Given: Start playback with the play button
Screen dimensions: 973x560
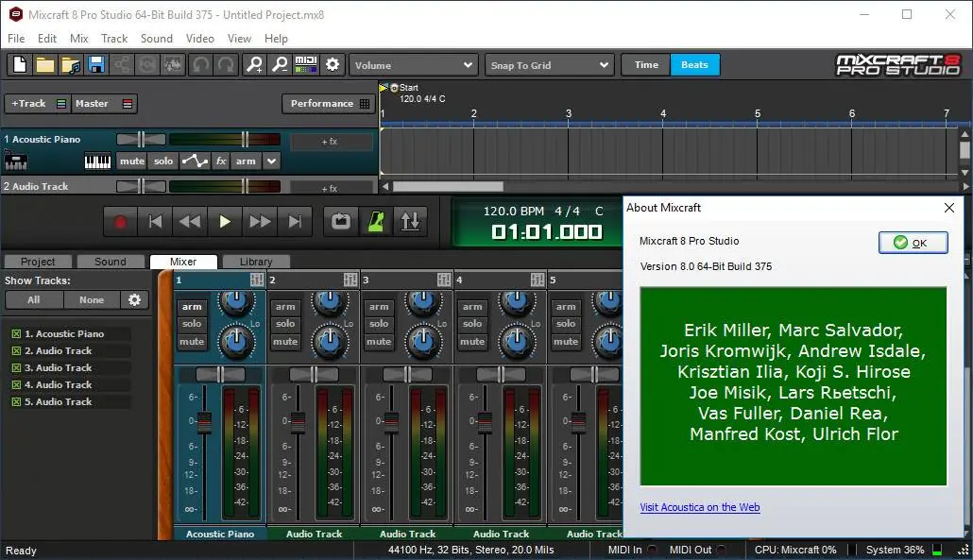Looking at the screenshot, I should click(225, 221).
